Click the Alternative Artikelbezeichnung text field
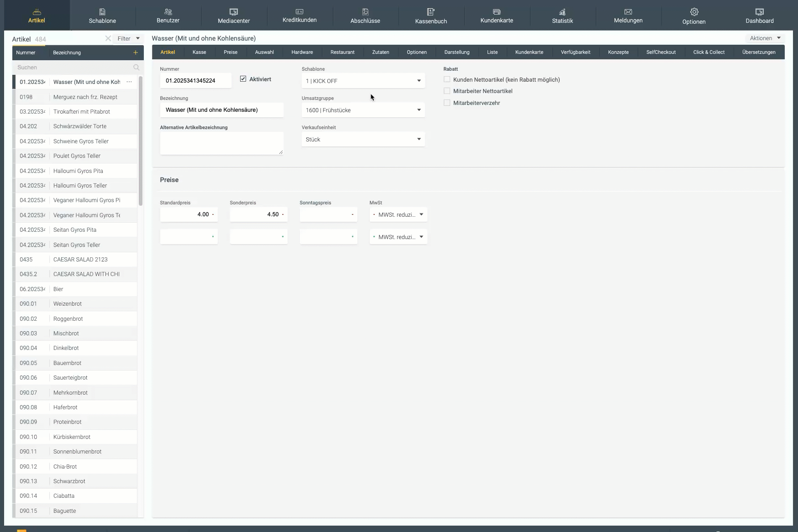The height and width of the screenshot is (532, 798). (x=221, y=143)
